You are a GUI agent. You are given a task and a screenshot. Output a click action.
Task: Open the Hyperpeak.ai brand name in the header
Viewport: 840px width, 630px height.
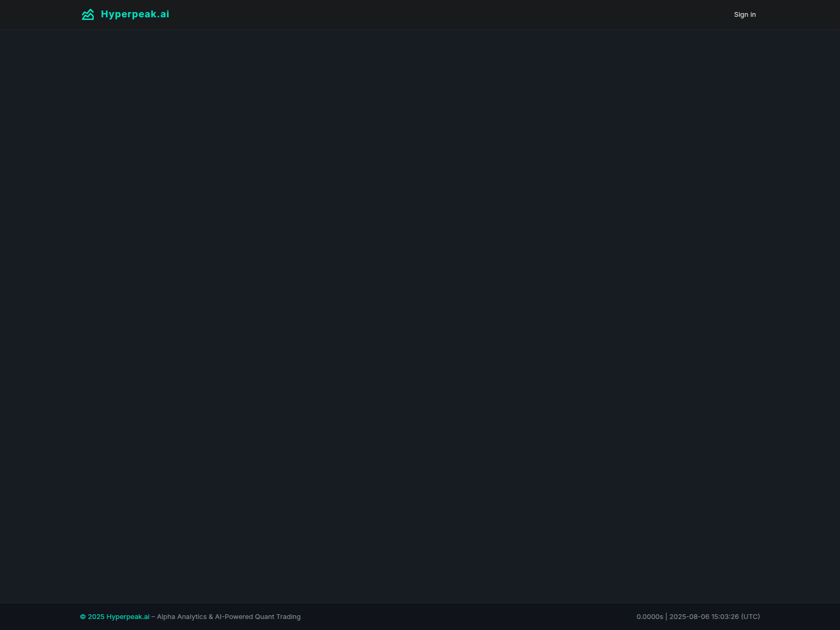[x=135, y=14]
